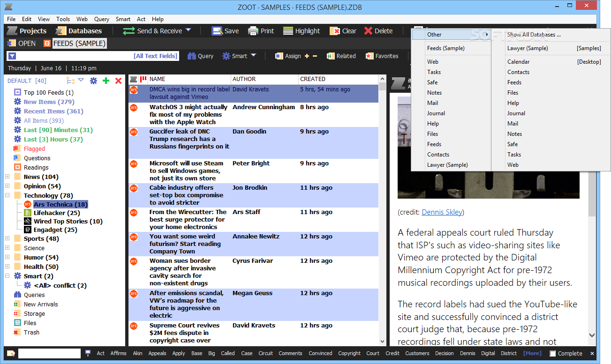The width and height of the screenshot is (611, 364).
Task: Expand the Humor folder
Action: pyautogui.click(x=8, y=257)
